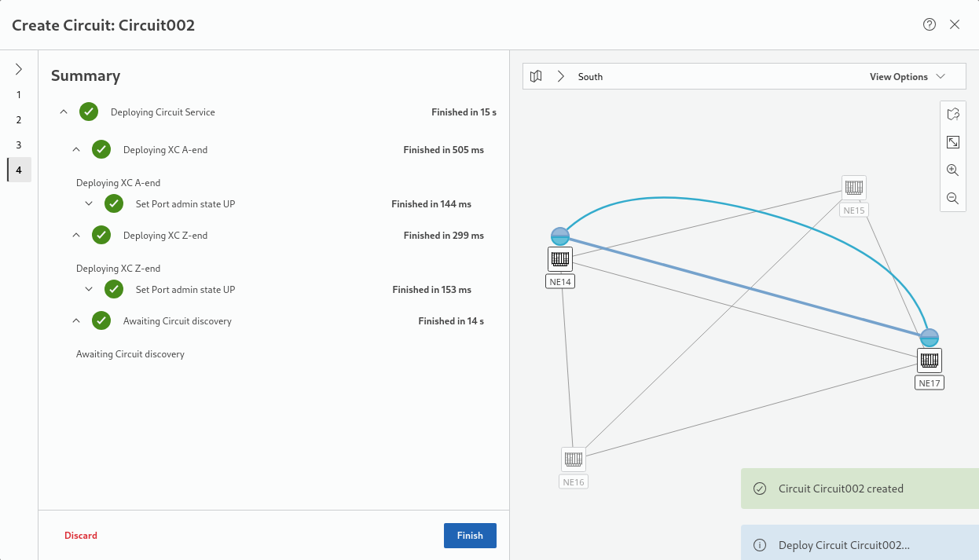Image resolution: width=979 pixels, height=560 pixels.
Task: Click the NE15 network element icon
Action: (854, 188)
